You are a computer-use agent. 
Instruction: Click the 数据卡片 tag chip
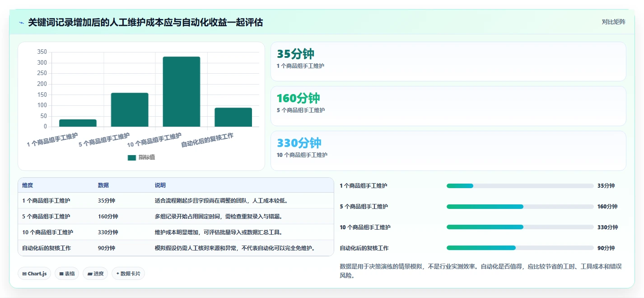[128, 274]
